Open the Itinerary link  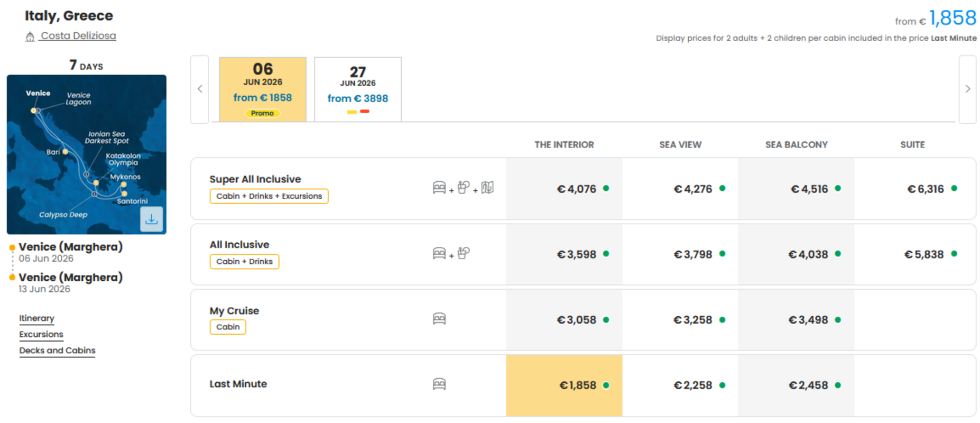[36, 318]
